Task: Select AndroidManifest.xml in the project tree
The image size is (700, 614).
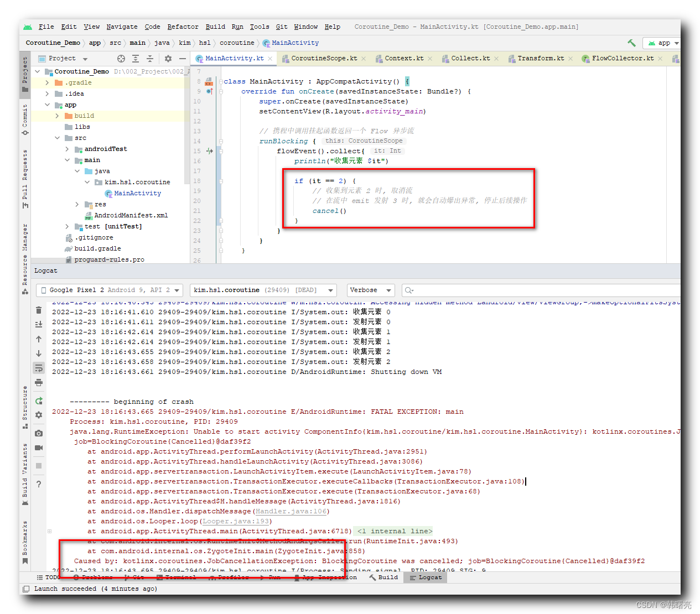Action: pos(126,215)
